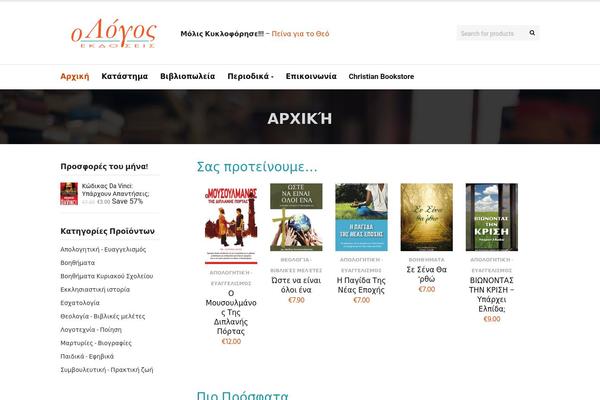Open the Πείνα για το Θεό link
Image resolution: width=600 pixels, height=400 pixels.
(300, 34)
